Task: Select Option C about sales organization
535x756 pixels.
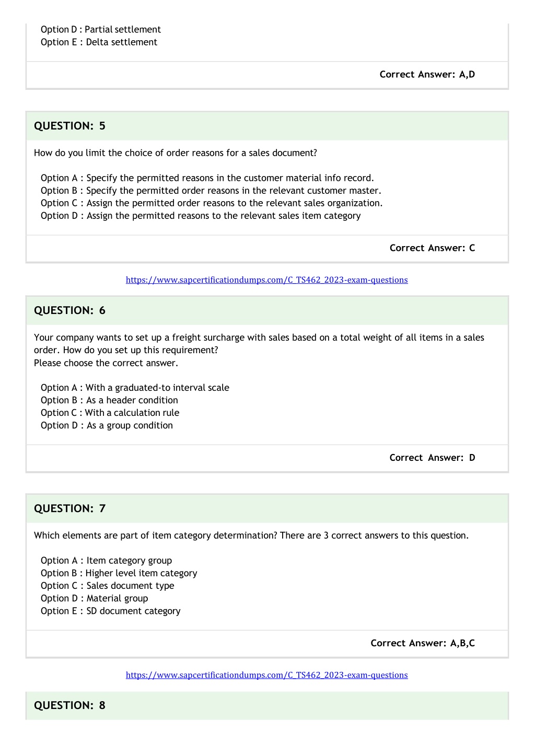Action: (212, 203)
